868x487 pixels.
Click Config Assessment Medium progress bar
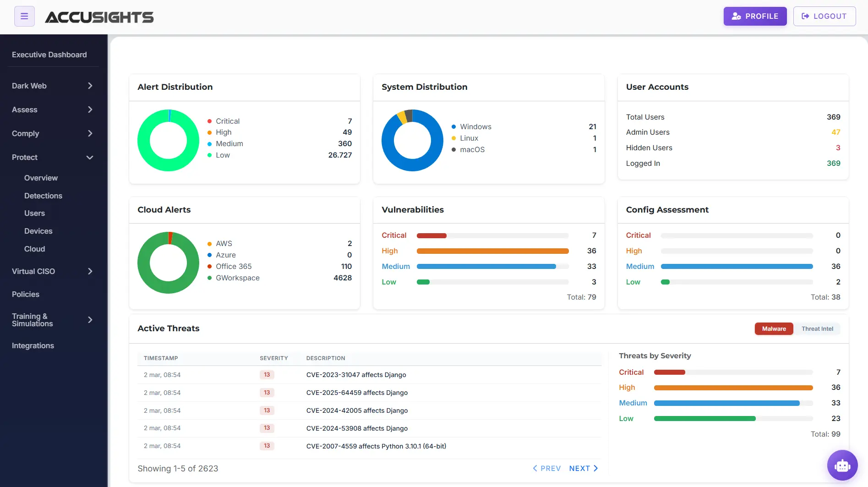[737, 267]
